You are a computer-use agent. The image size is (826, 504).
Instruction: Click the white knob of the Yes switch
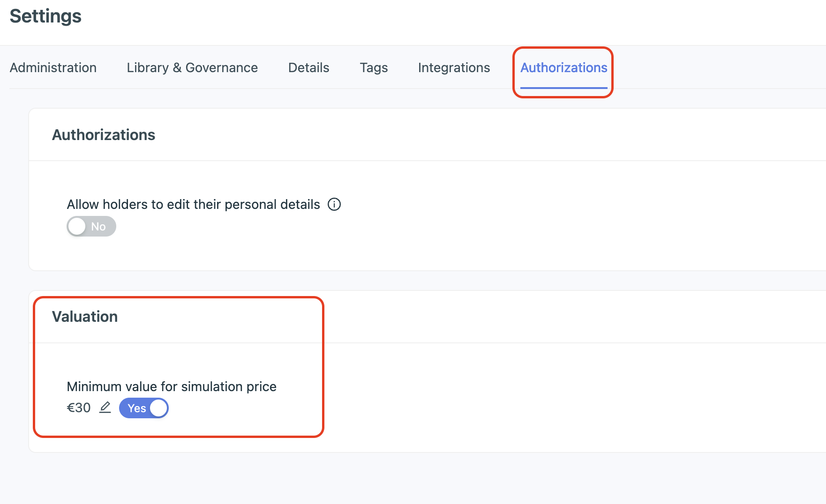click(158, 408)
